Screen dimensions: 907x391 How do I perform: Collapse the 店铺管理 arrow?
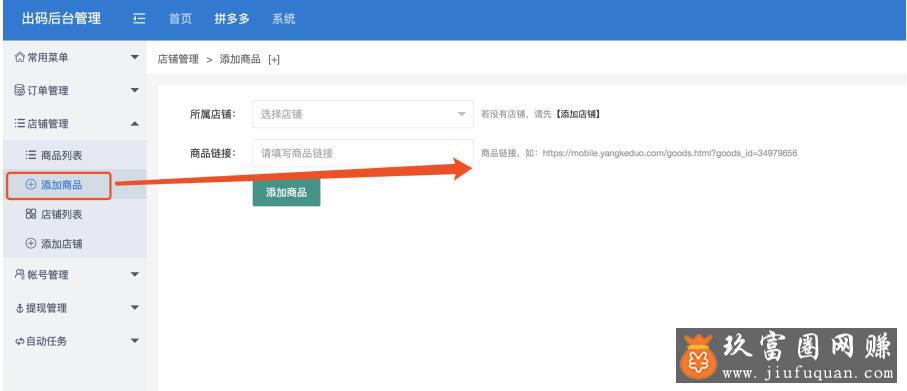(135, 123)
